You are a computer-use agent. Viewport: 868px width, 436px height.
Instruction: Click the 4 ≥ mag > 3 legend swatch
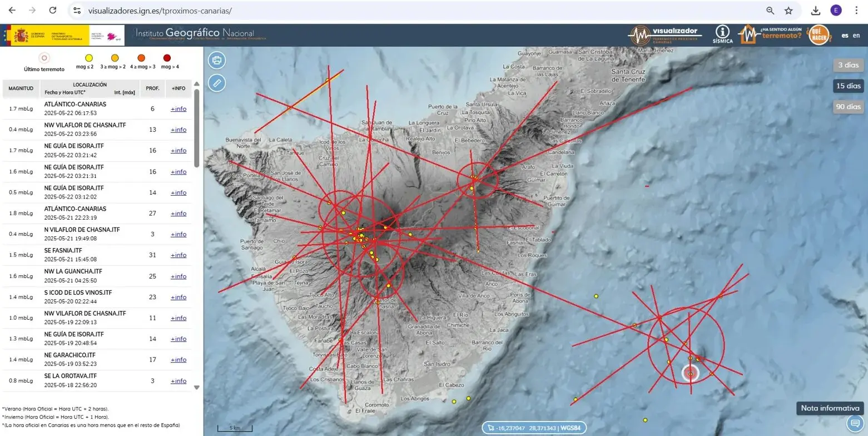(x=141, y=58)
